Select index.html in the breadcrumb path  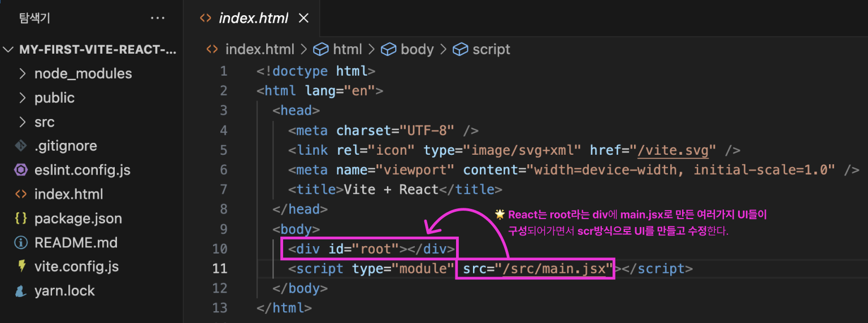[x=260, y=50]
